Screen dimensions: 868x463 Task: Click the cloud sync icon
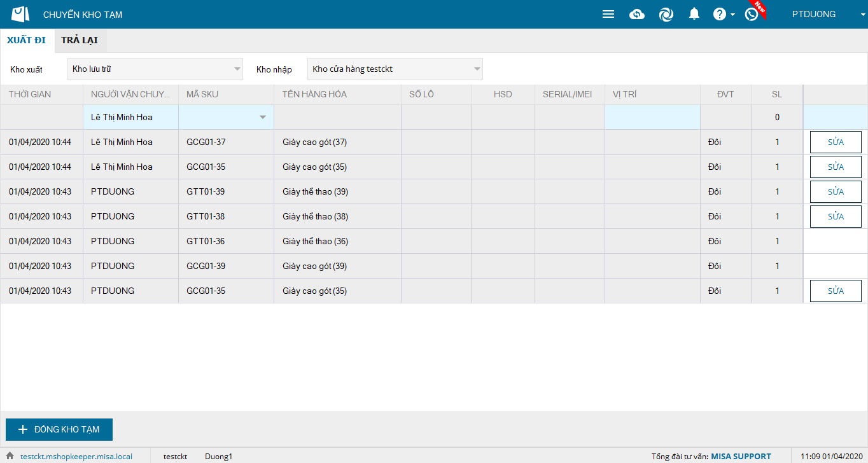pos(637,14)
